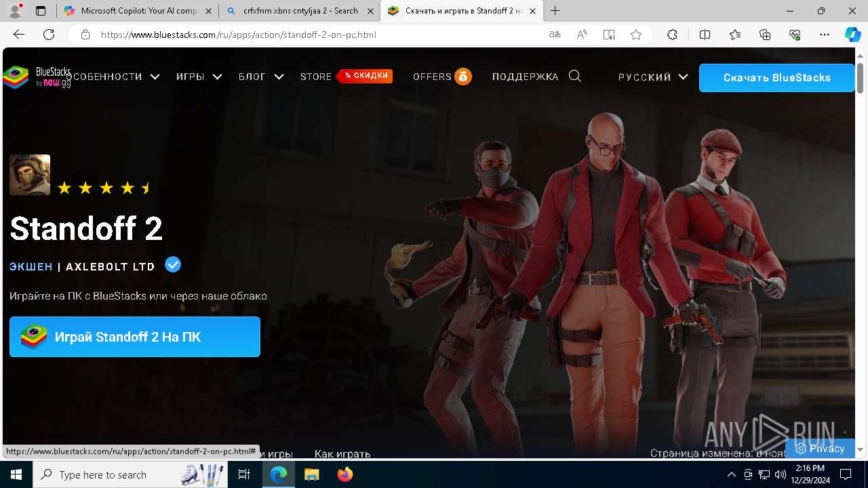Open the Privacy settings button
This screenshot has width=868, height=488.
[820, 448]
